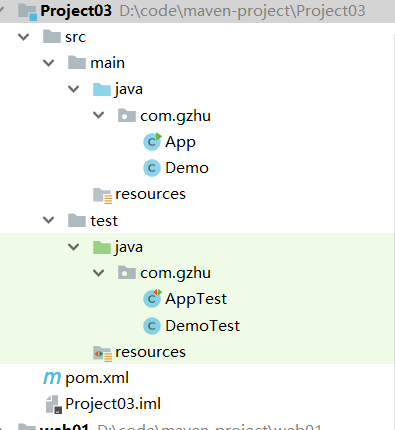Viewport: 395px width, 430px height.
Task: Click the Demo class icon
Action: 152,168
